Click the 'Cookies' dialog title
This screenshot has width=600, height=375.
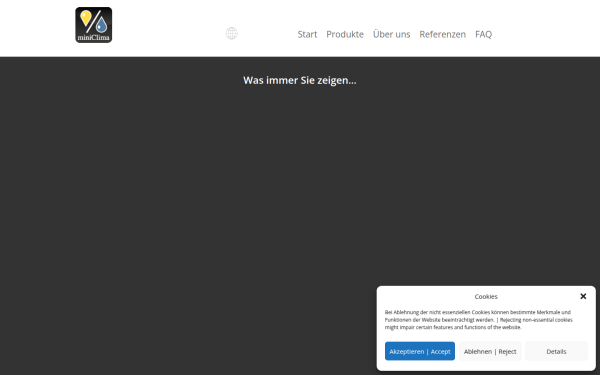(486, 297)
